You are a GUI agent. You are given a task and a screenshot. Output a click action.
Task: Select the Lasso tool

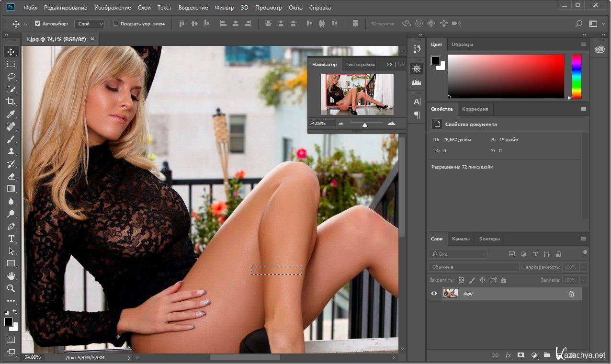pos(11,77)
